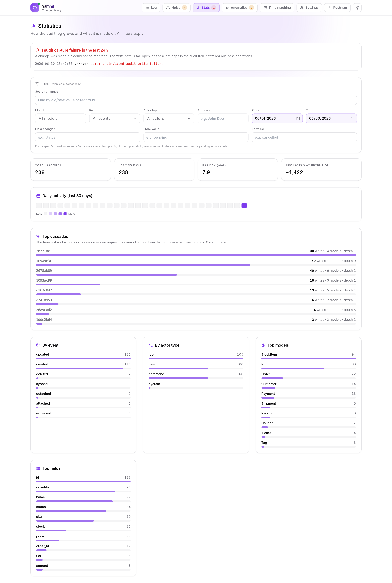Screen dimensions: 392x583
Task: Trace cascade 1dde2b64
Action: tap(196, 321)
